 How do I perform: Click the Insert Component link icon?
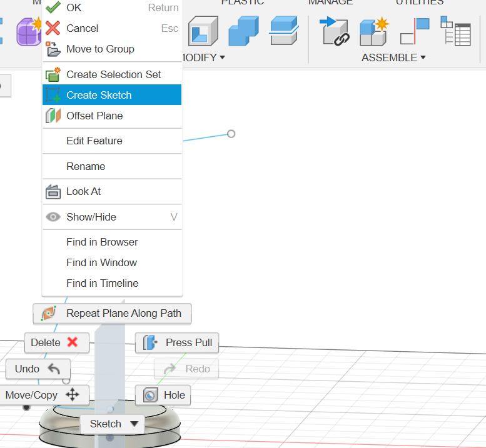tap(335, 31)
